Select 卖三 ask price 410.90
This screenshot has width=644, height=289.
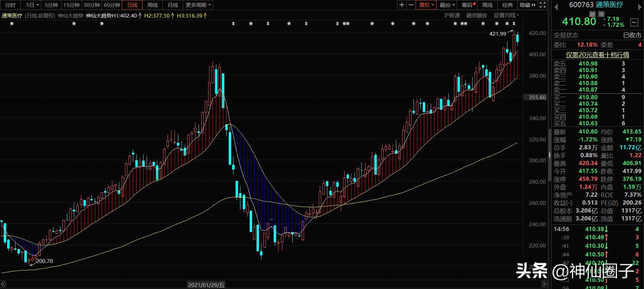[x=588, y=77]
